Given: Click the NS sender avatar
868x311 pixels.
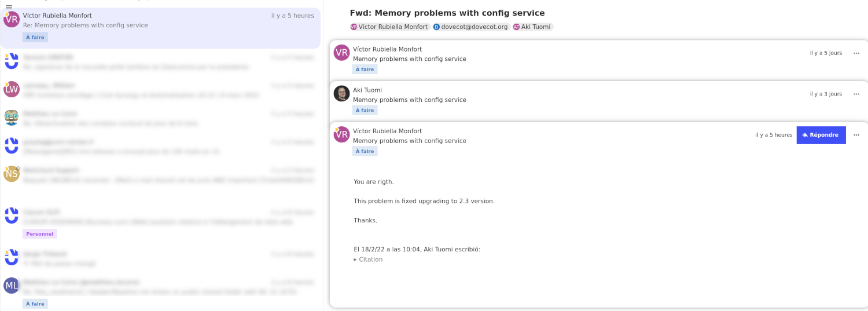Looking at the screenshot, I should [x=12, y=174].
